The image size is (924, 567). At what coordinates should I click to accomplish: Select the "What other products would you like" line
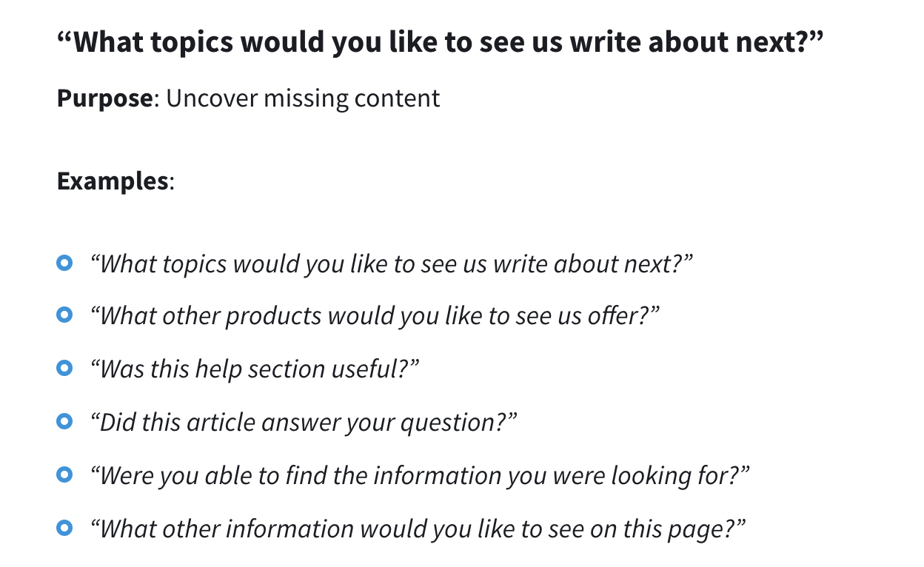click(x=375, y=317)
